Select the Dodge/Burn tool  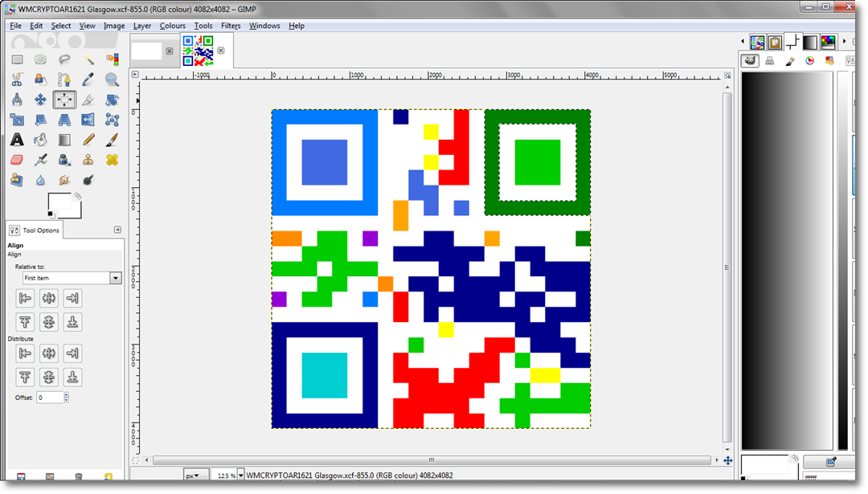88,180
